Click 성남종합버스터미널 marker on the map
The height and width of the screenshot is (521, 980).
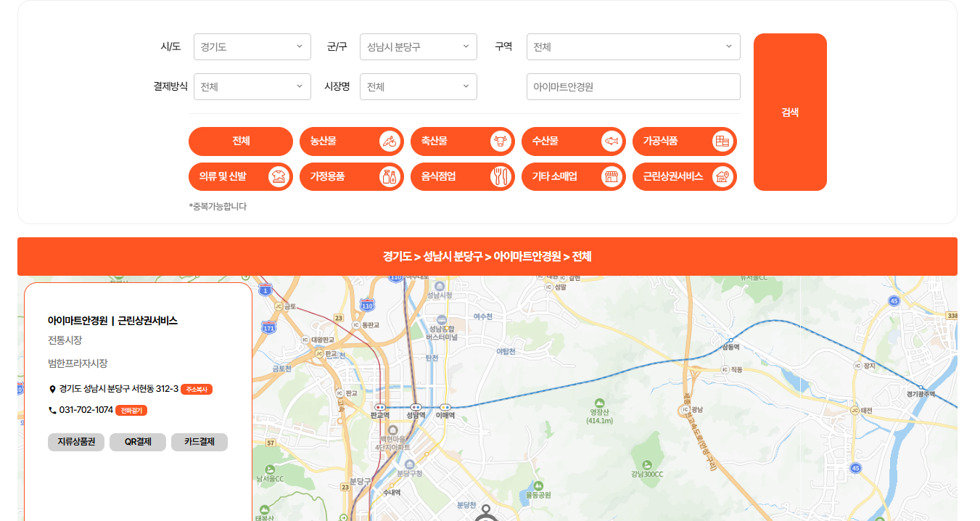442,328
